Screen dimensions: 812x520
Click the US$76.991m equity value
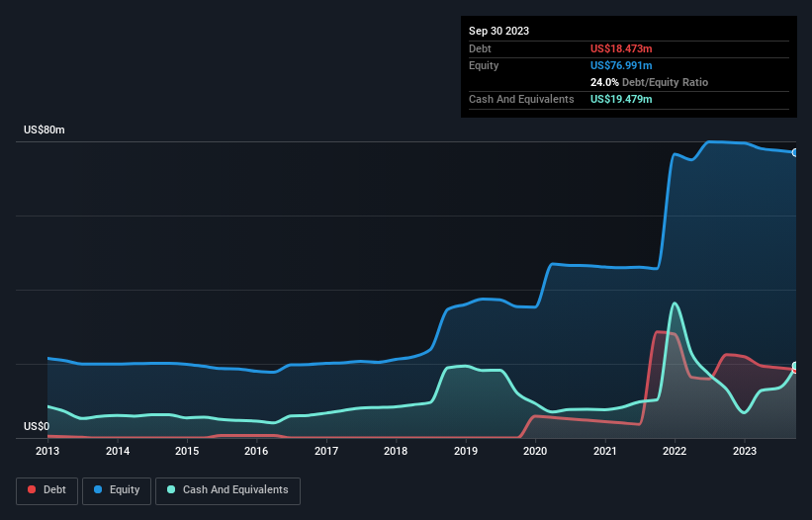(621, 65)
